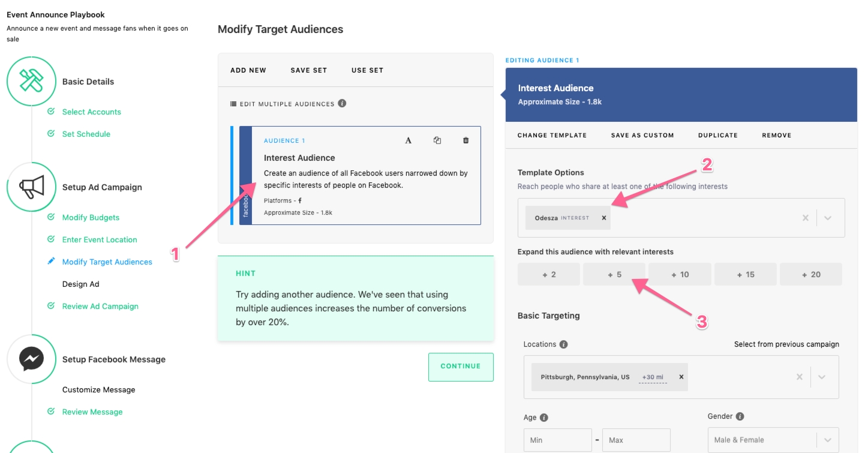The image size is (868, 453).
Task: Click info icon beside Edit Multiple Audiences
Action: (342, 103)
